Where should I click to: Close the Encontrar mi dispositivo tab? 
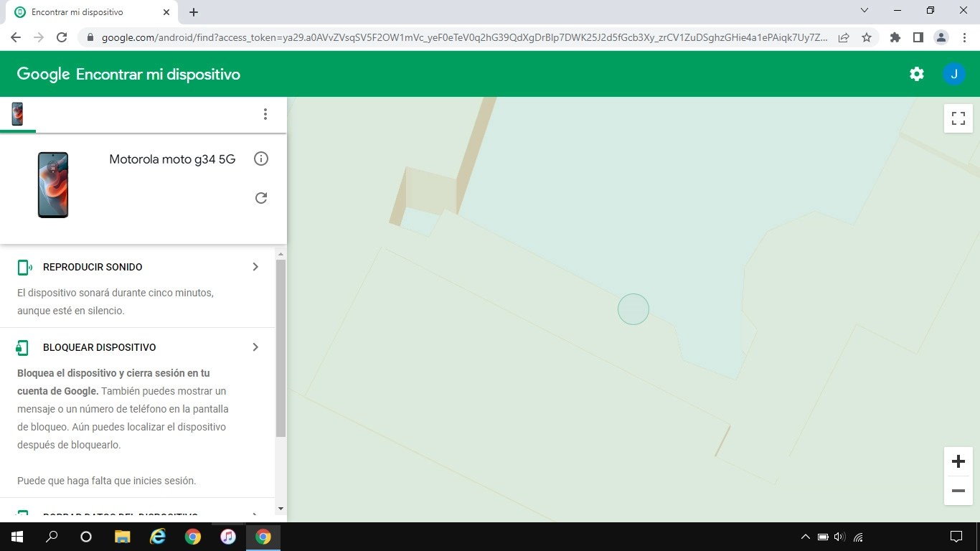tap(166, 12)
